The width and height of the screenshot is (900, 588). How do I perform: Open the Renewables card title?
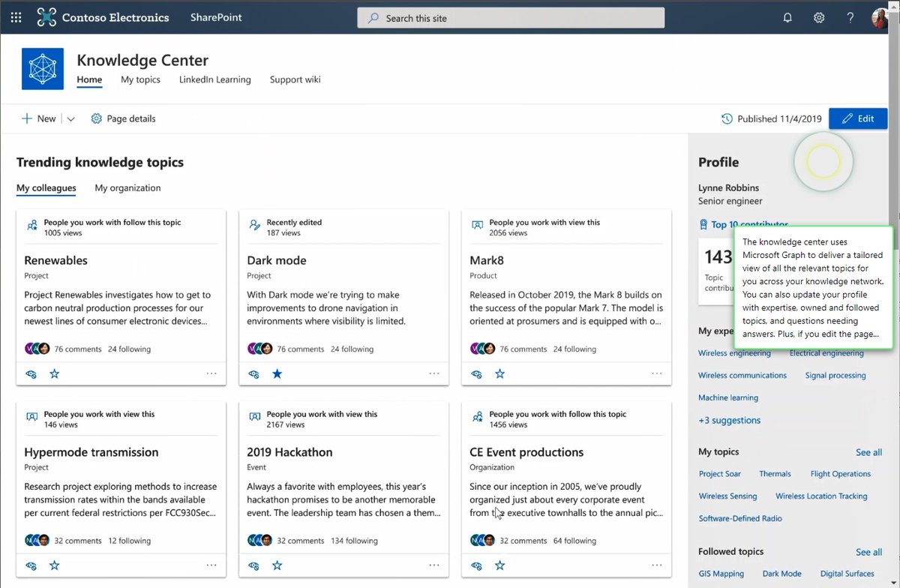click(x=56, y=260)
